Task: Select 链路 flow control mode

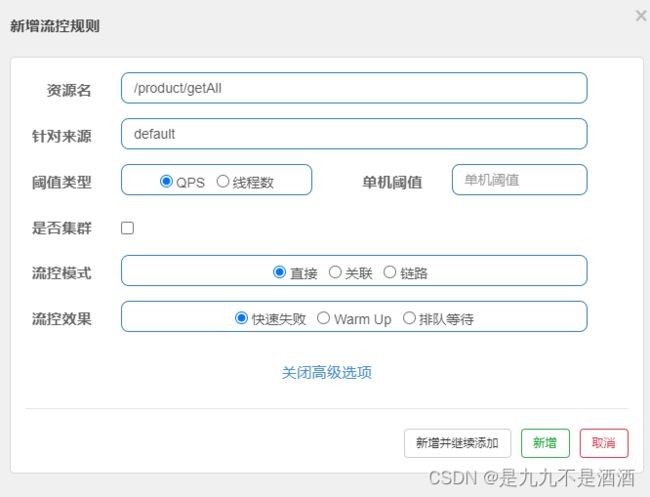Action: (390, 272)
